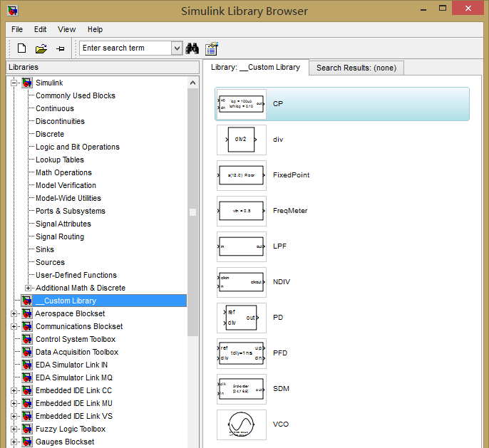Expand the Embedded IDE Link VS node
This screenshot has height=448, width=489.
point(14,416)
